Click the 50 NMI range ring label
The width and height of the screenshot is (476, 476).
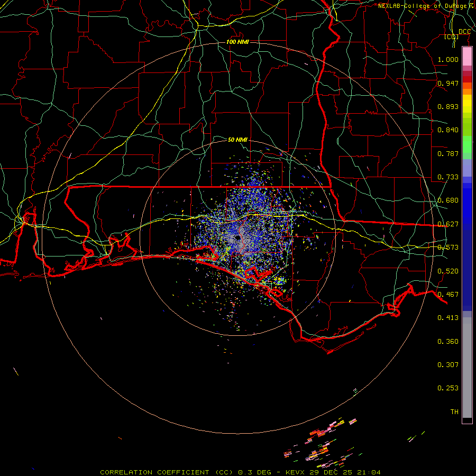click(x=237, y=140)
